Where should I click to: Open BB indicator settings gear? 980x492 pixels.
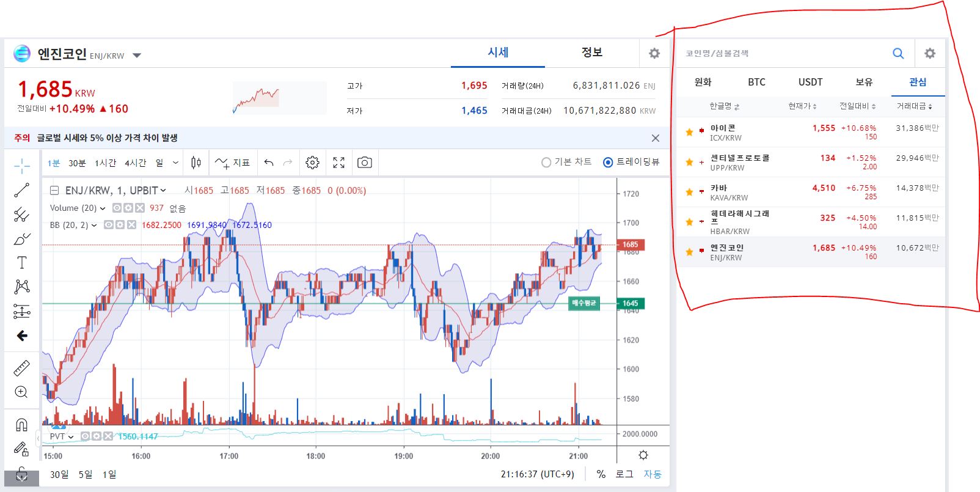(120, 225)
